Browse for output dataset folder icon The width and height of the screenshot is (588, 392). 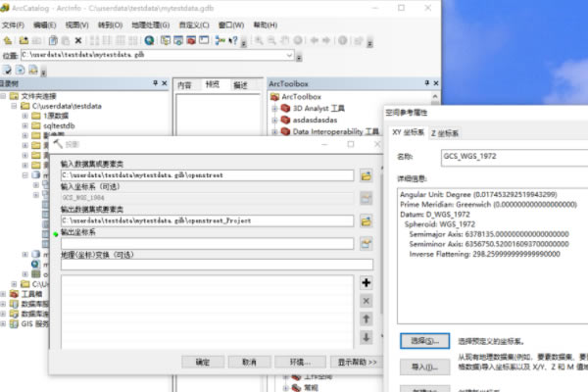[366, 220]
